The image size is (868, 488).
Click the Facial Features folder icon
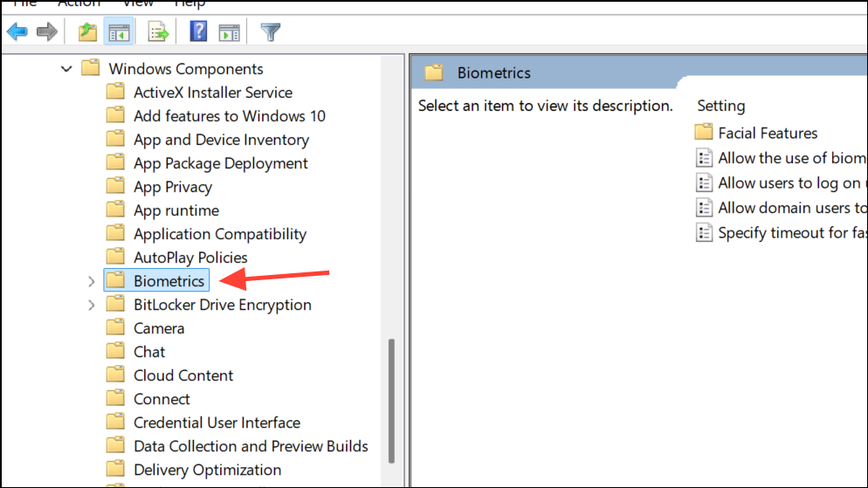[704, 132]
